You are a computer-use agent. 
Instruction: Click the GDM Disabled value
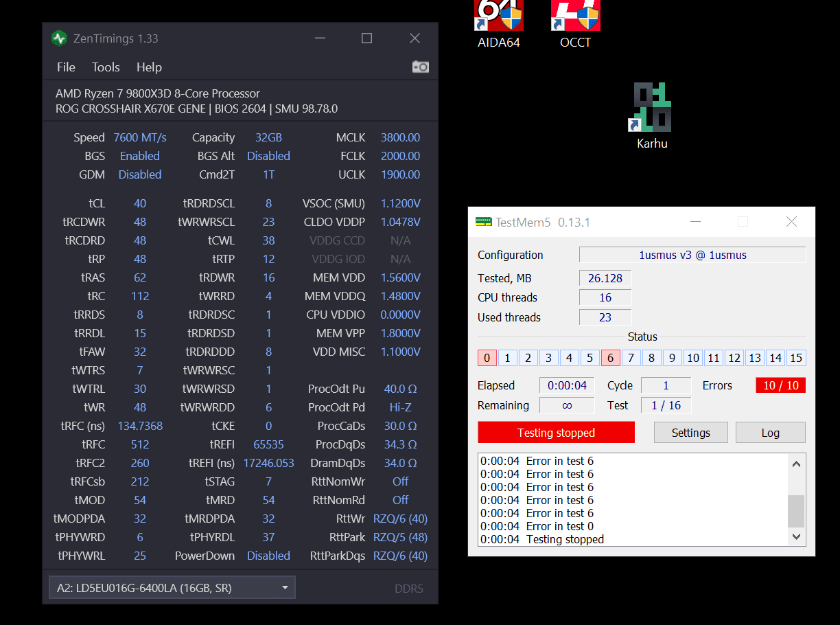click(140, 174)
